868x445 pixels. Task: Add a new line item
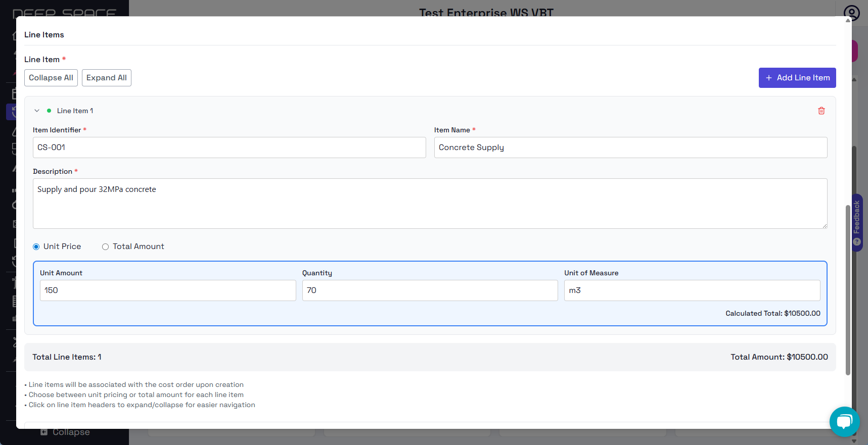coord(797,78)
